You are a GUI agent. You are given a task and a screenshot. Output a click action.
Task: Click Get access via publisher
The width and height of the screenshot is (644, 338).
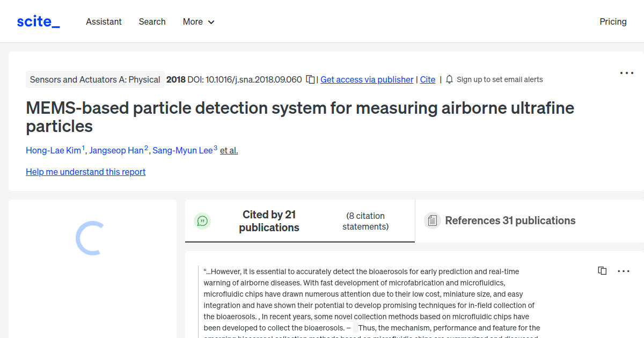(x=367, y=79)
